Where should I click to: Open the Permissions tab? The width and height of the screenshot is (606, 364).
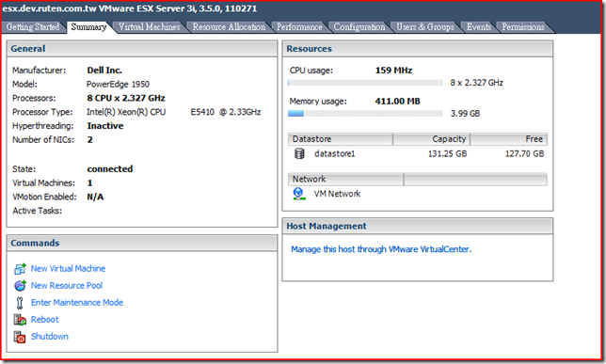(523, 27)
